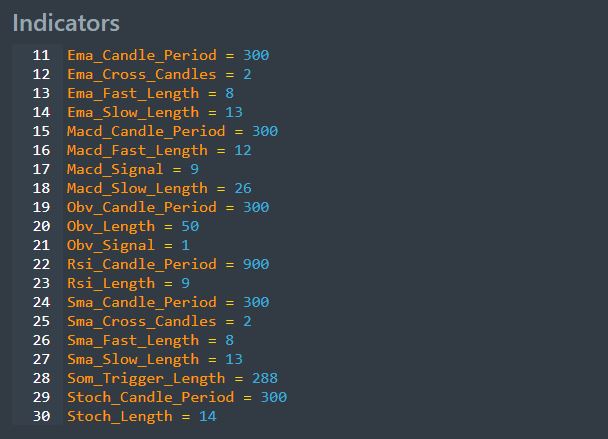Screen dimensions: 608x439
Task: Click the Macd_Slow_Length value 26
Action: pyautogui.click(x=243, y=188)
